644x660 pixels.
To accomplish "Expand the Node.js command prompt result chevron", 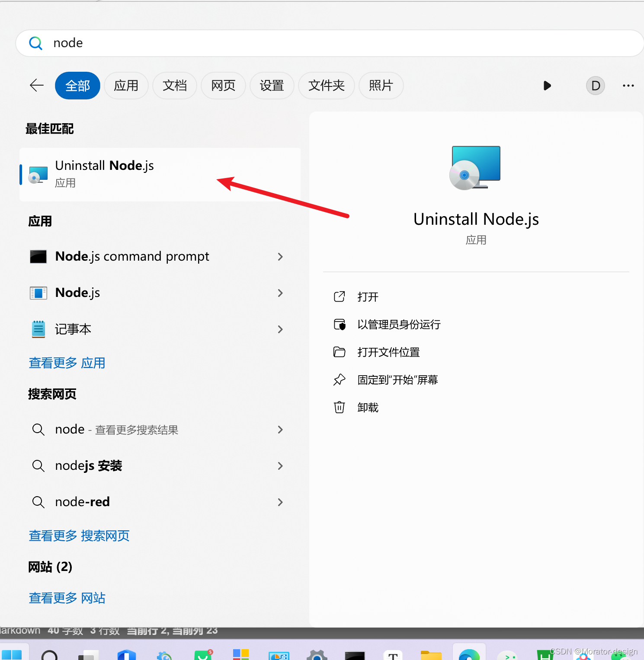I will pyautogui.click(x=280, y=256).
